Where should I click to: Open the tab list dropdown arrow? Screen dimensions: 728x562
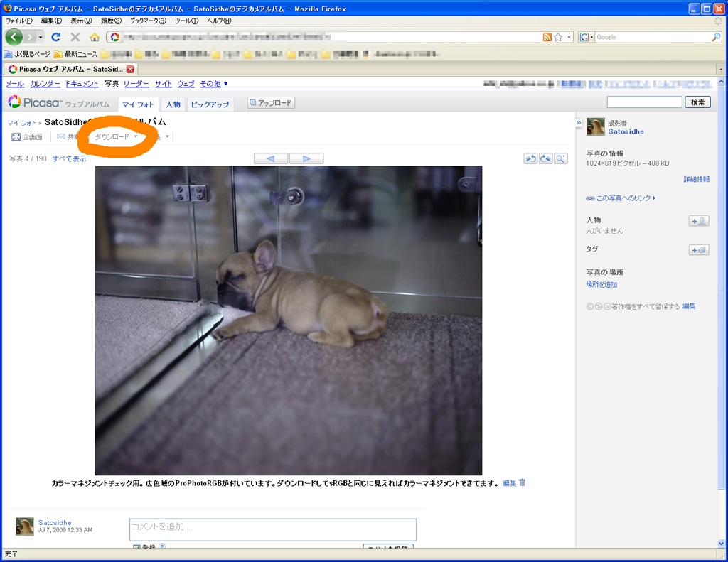coord(721,69)
